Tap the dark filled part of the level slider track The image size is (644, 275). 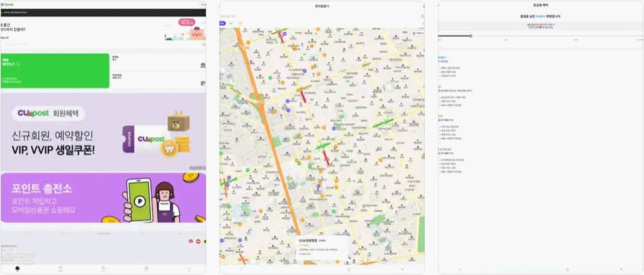(454, 35)
